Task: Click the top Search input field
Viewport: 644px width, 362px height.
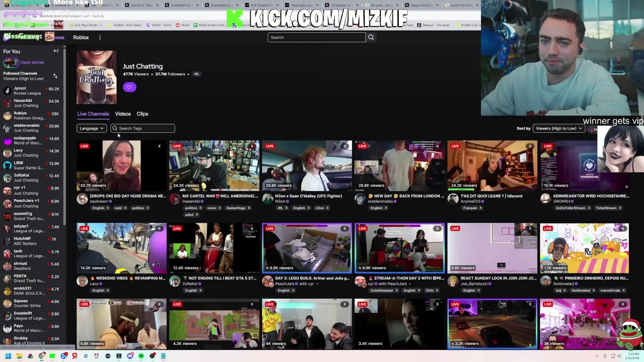Action: click(x=316, y=37)
